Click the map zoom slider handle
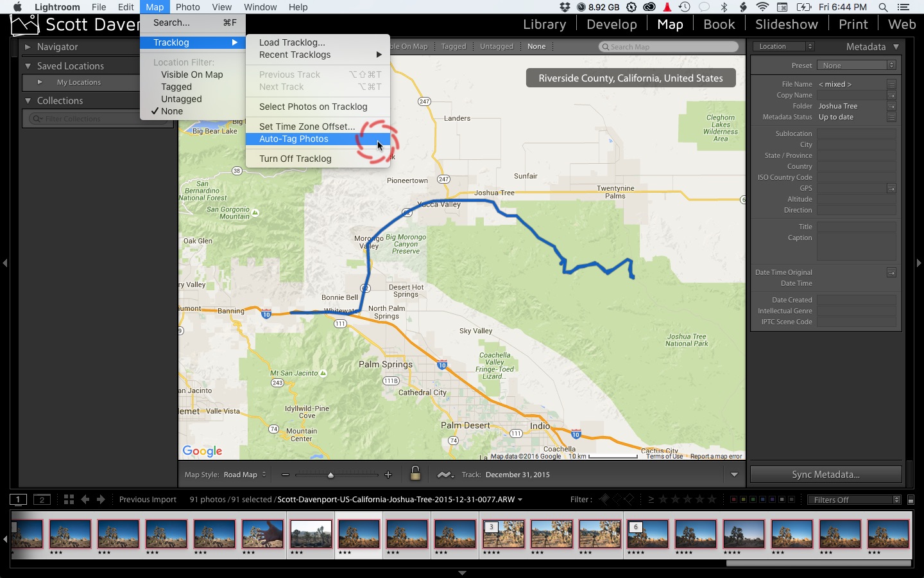This screenshot has width=924, height=578. [330, 475]
